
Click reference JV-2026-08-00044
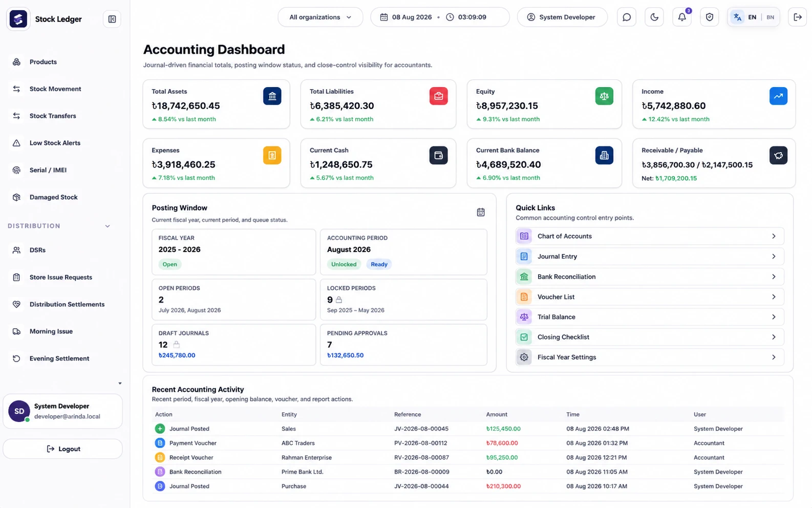pyautogui.click(x=421, y=486)
